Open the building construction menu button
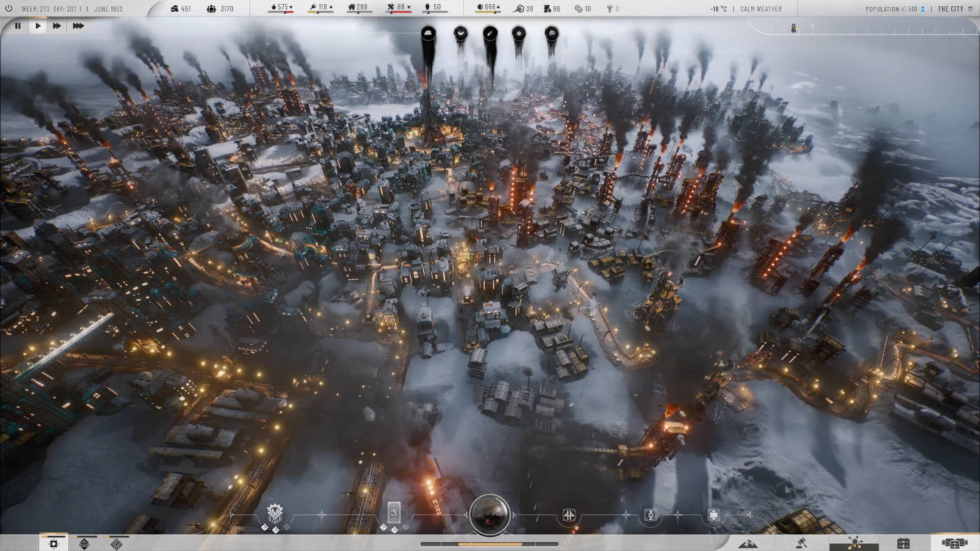This screenshot has height=551, width=980. coord(904,543)
